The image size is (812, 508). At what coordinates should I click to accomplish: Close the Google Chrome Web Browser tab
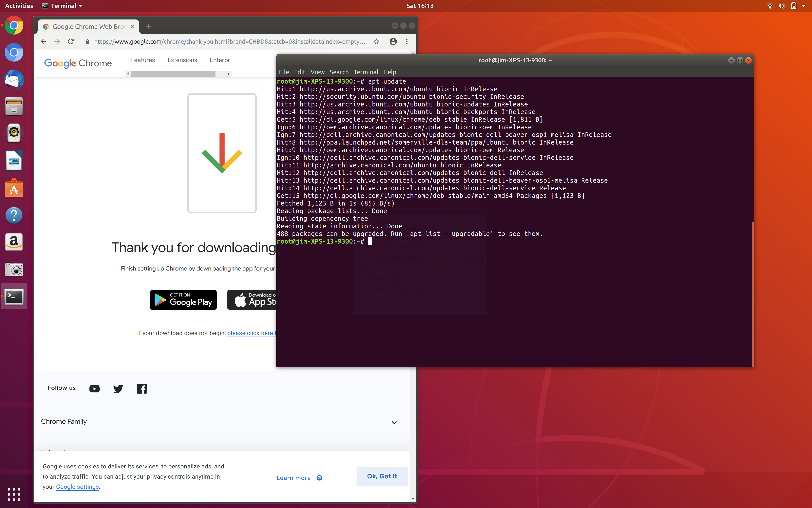coord(133,26)
